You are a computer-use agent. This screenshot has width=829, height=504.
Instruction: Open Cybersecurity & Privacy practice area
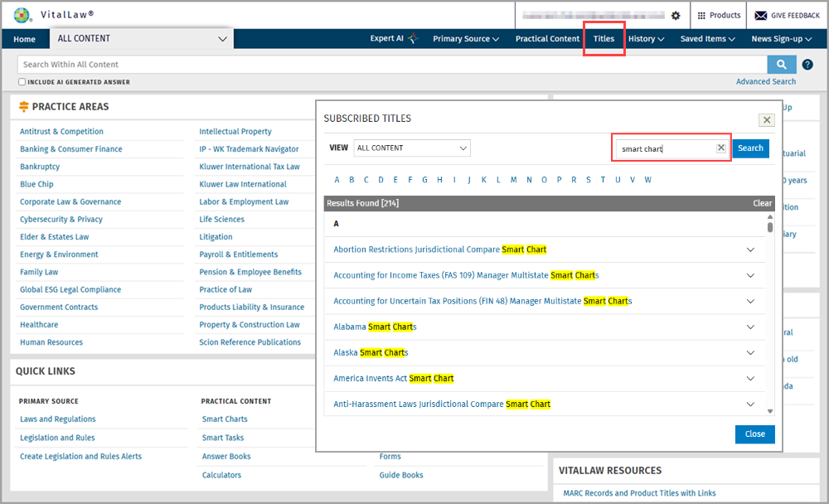tap(61, 220)
